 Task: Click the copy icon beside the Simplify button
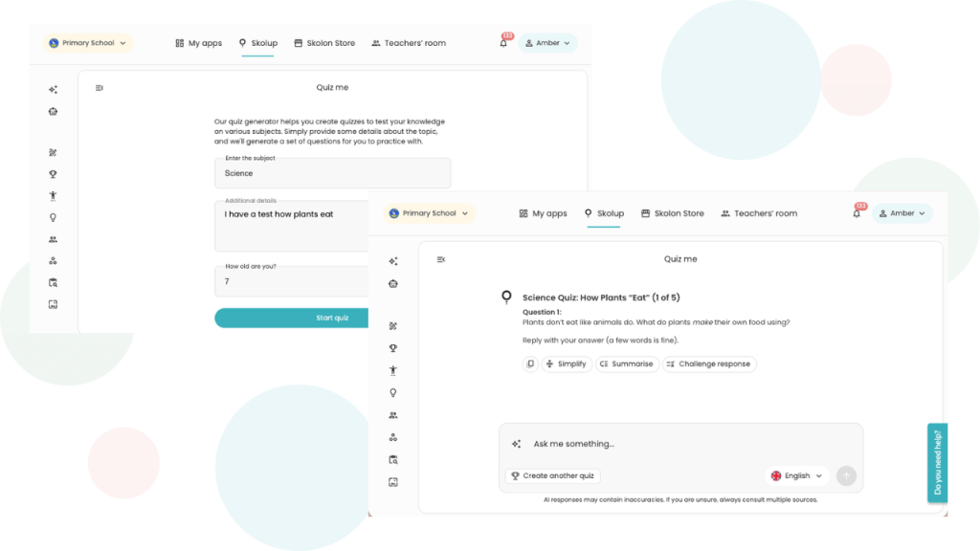click(530, 364)
